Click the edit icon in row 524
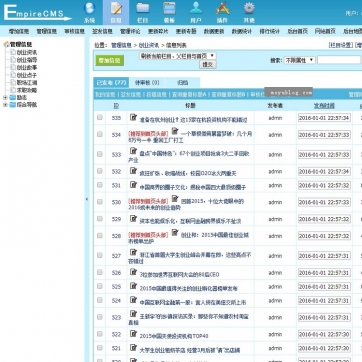362x362 pixels. pyautogui.click(x=133, y=300)
